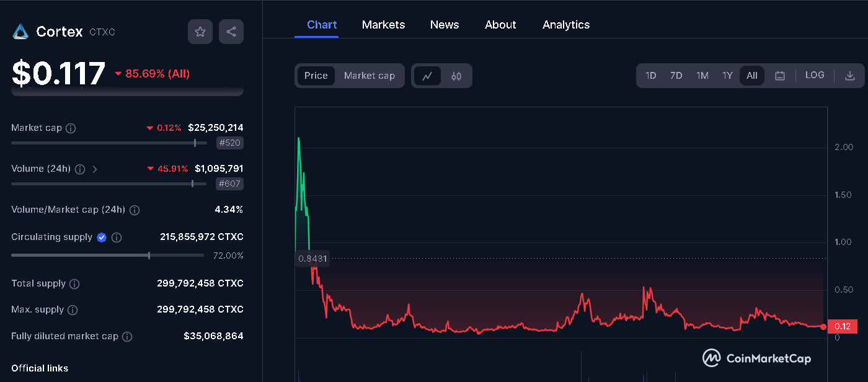The width and height of the screenshot is (868, 382).
Task: Select Price chart mode
Action: (316, 76)
